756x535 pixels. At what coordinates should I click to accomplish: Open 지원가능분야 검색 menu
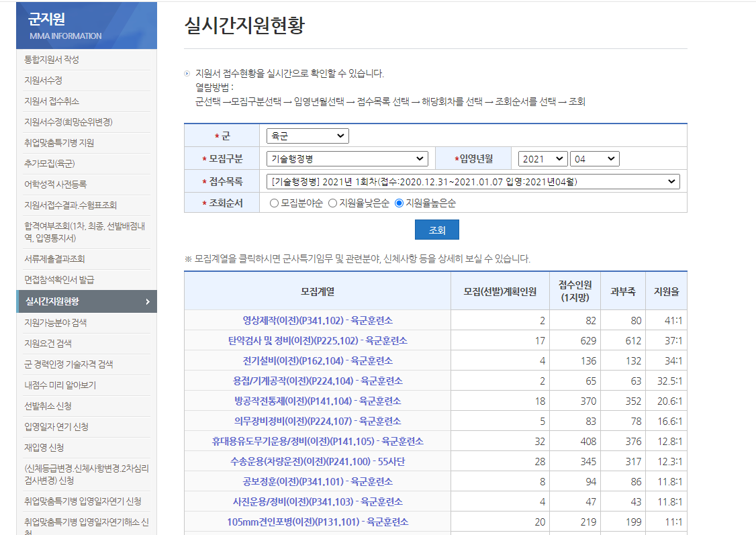pyautogui.click(x=56, y=322)
